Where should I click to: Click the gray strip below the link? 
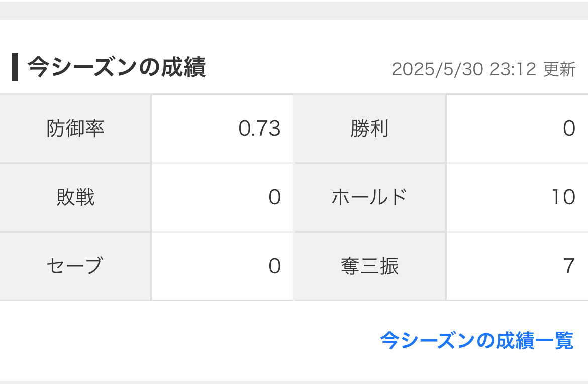pos(294,382)
